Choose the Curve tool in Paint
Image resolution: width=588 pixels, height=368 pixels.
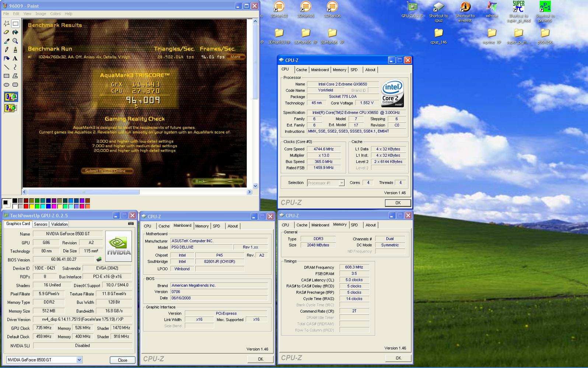pyautogui.click(x=15, y=67)
